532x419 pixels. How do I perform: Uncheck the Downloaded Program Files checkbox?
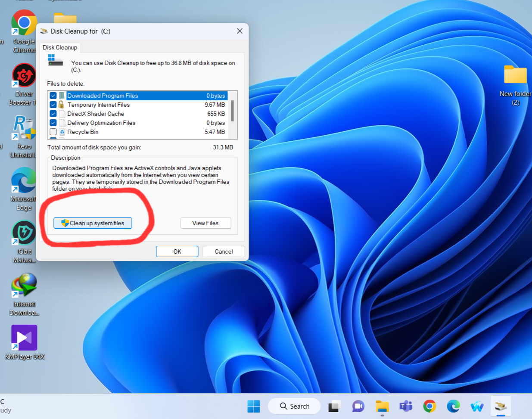[x=53, y=96]
